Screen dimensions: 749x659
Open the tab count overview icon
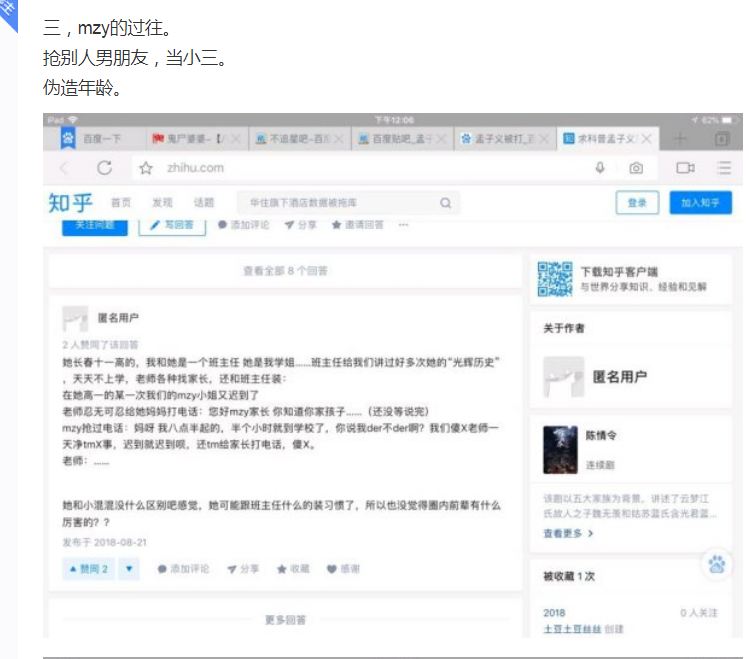coord(721,139)
